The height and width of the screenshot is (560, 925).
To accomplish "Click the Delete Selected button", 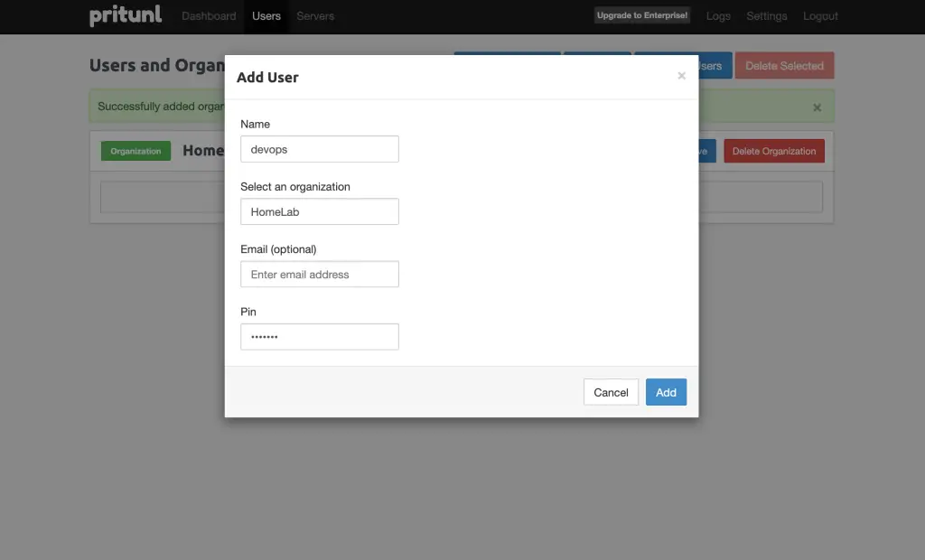I will [784, 65].
